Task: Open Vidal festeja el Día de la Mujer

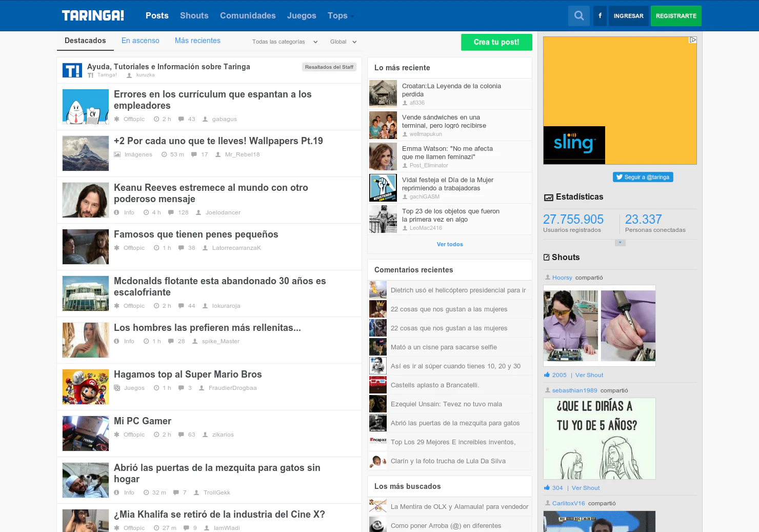Action: (x=448, y=184)
